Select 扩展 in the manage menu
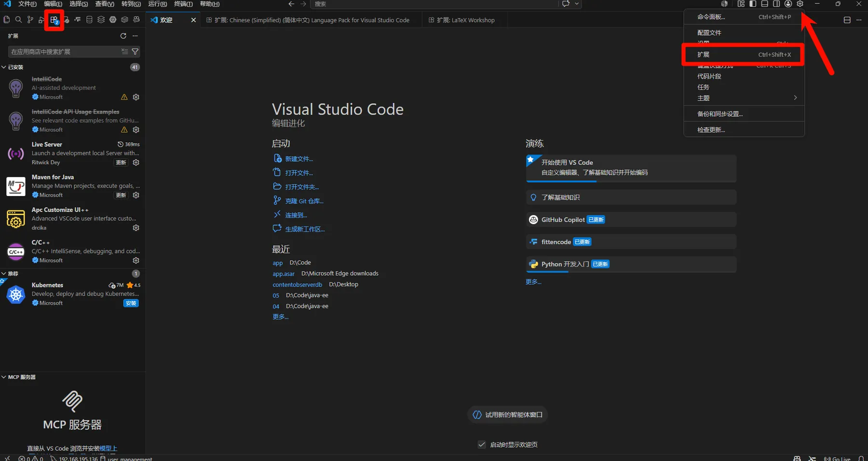This screenshot has height=461, width=868. (x=744, y=55)
